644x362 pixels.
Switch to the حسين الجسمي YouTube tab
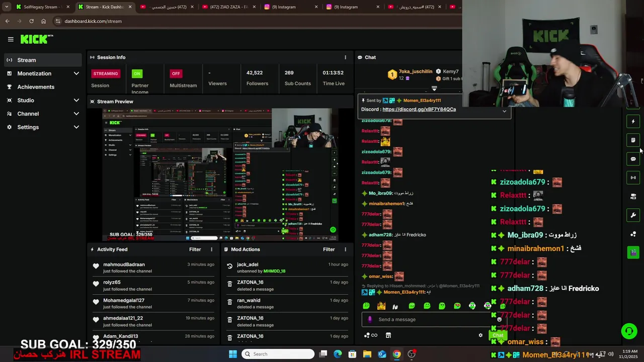pyautogui.click(x=168, y=7)
